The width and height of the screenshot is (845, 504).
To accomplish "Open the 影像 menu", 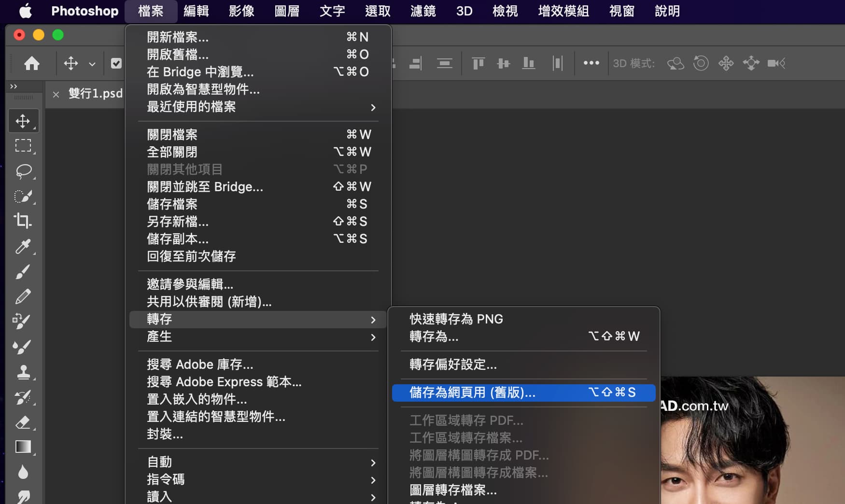I will tap(241, 11).
